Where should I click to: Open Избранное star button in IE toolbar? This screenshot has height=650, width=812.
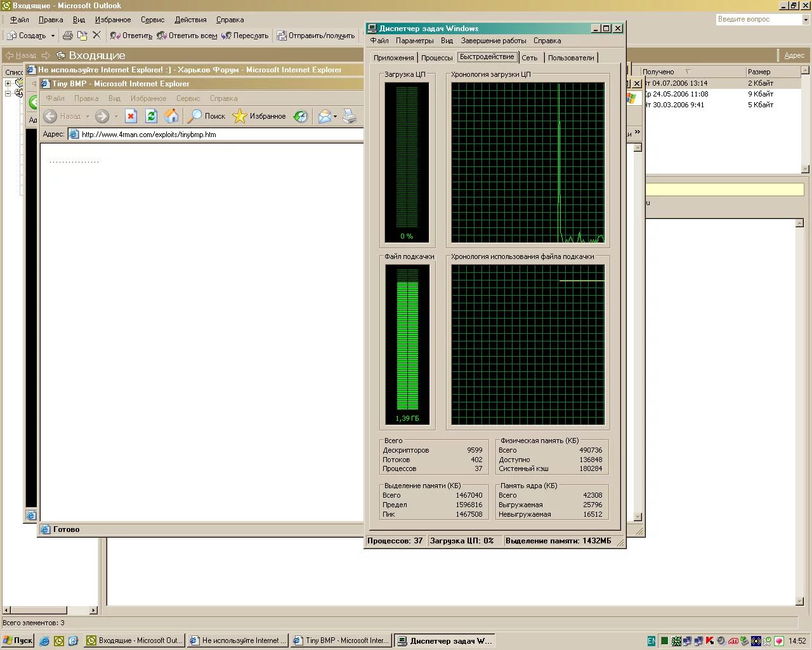pyautogui.click(x=259, y=116)
